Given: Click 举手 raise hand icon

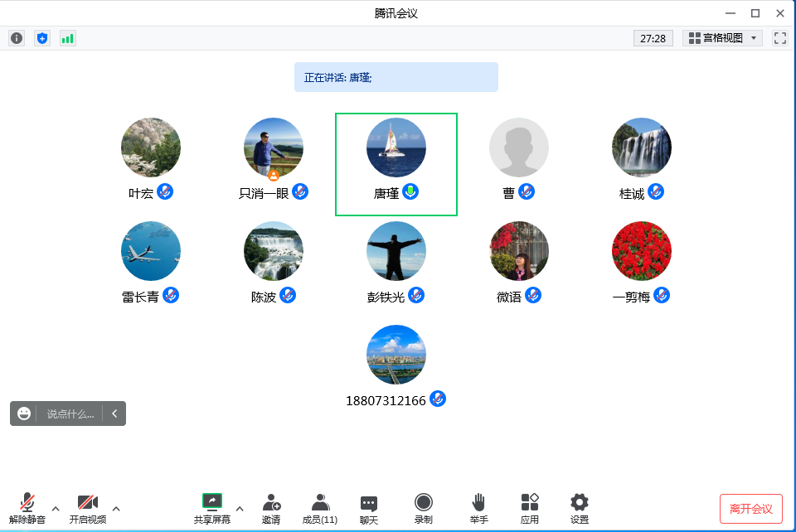Looking at the screenshot, I should [478, 509].
